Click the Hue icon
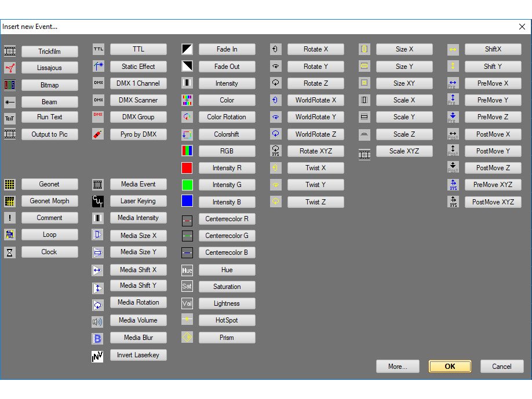This screenshot has height=399, width=532. tap(187, 270)
